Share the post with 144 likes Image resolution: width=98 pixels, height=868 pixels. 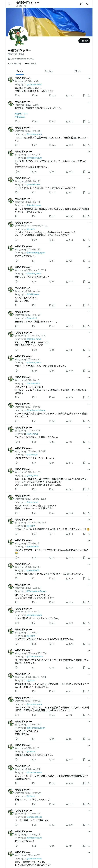coord(89,172)
